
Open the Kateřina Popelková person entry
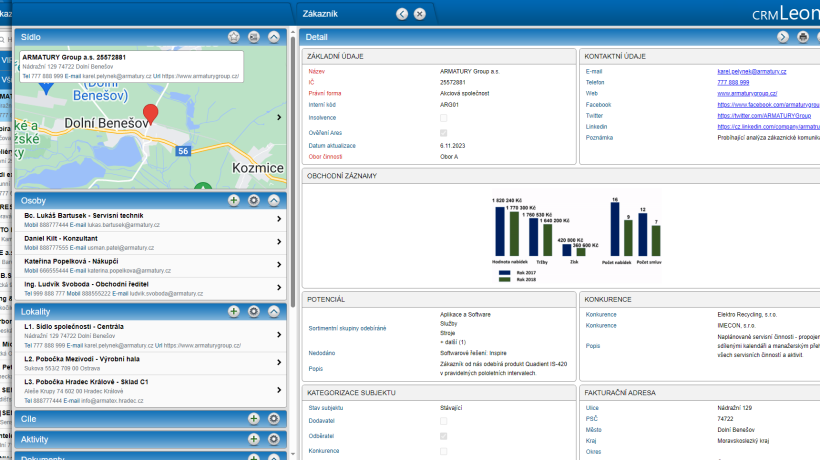(151, 266)
